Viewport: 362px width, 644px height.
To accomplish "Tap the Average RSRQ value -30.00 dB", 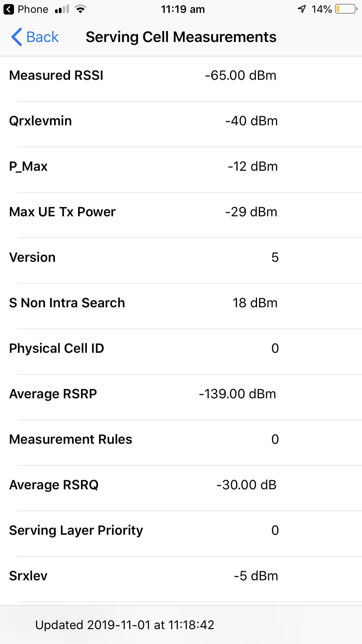I will tap(246, 485).
